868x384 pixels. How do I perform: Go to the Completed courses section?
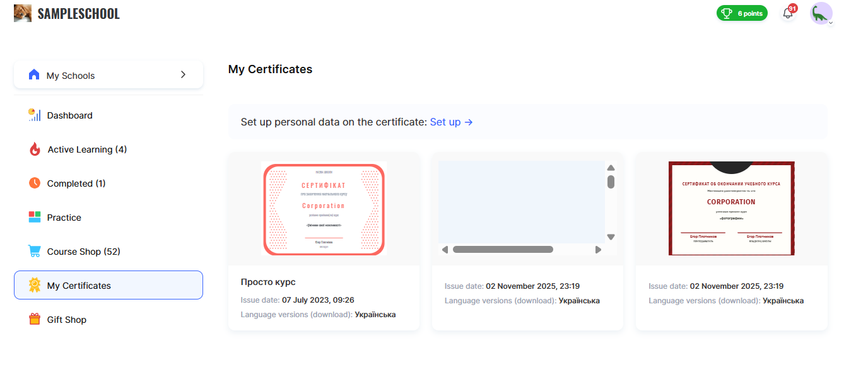coord(76,183)
